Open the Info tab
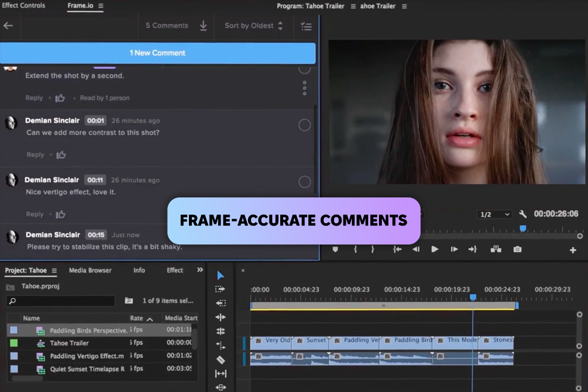Image resolution: width=588 pixels, height=392 pixels. pyautogui.click(x=139, y=270)
